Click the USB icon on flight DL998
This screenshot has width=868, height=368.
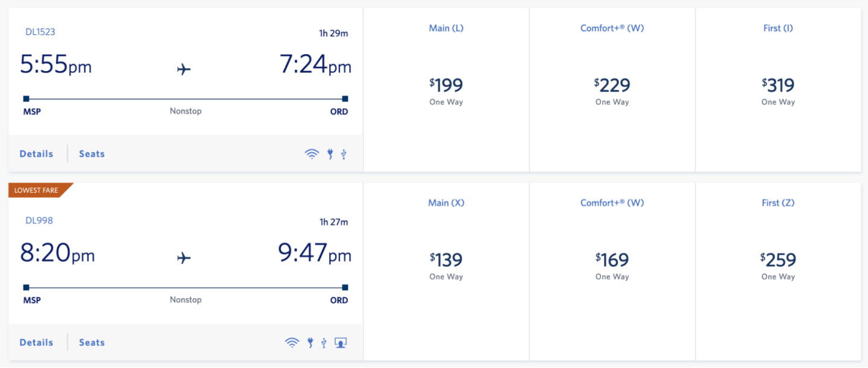coord(324,343)
